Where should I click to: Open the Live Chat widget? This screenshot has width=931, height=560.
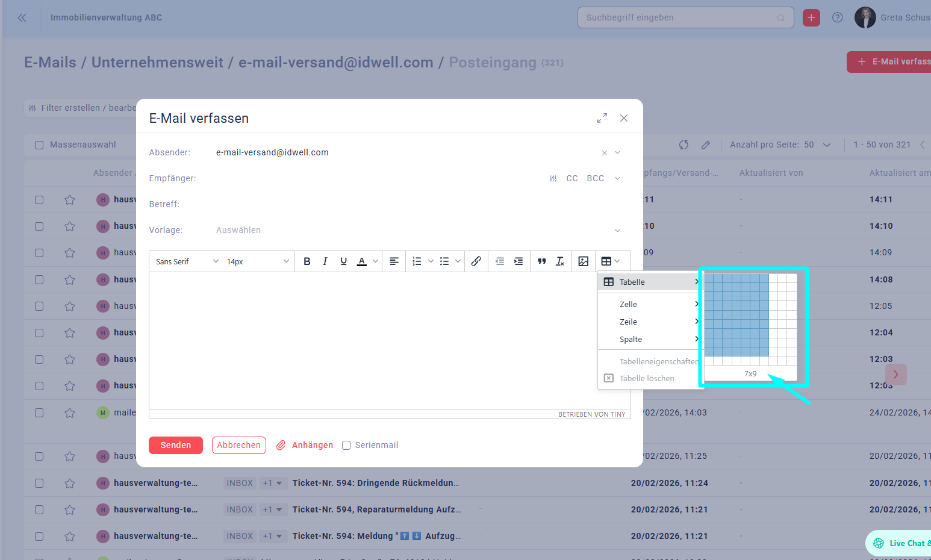[900, 543]
